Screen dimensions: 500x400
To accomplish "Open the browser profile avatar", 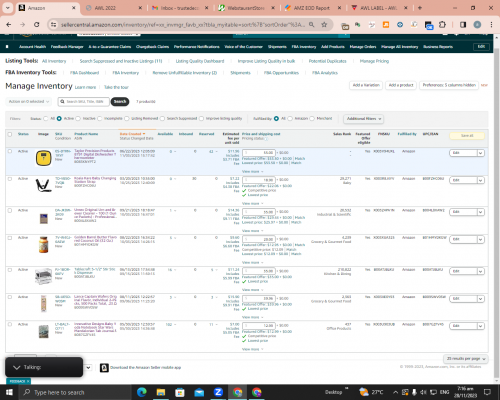I will [477, 25].
